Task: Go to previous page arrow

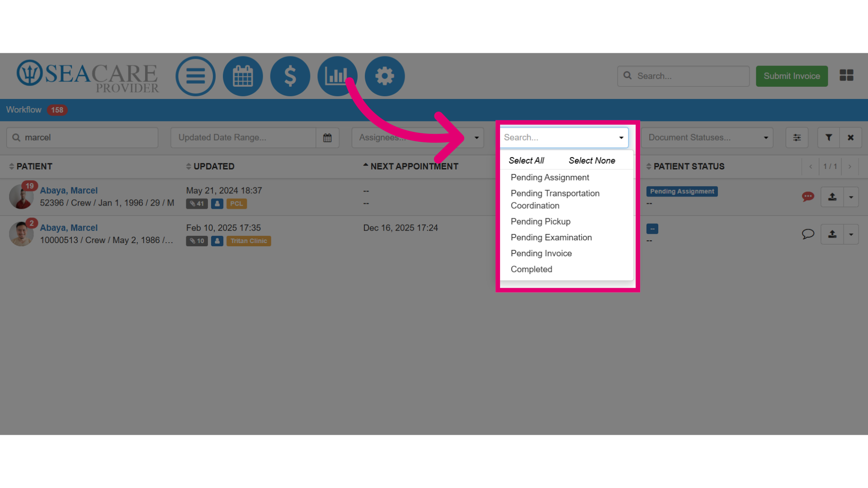Action: (811, 167)
